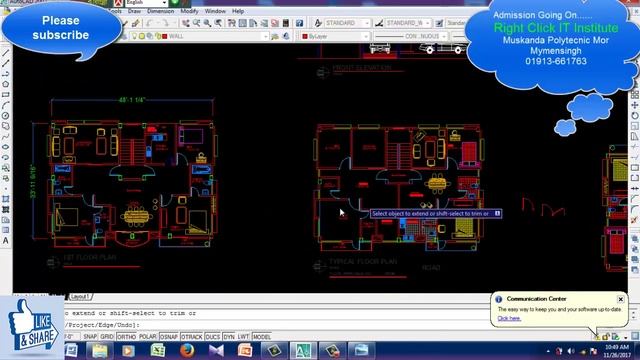Viewport: 640px width, 360px height.
Task: Toggle GRID display in status bar
Action: click(107, 337)
